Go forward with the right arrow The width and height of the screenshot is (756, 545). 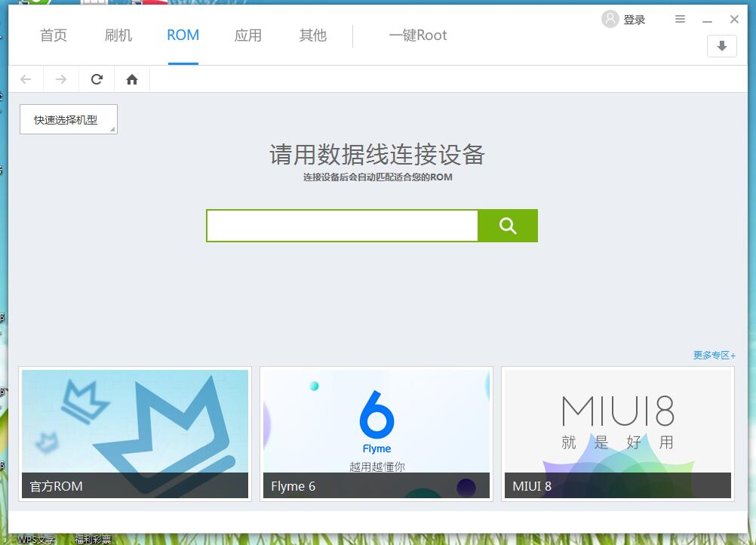(x=61, y=79)
